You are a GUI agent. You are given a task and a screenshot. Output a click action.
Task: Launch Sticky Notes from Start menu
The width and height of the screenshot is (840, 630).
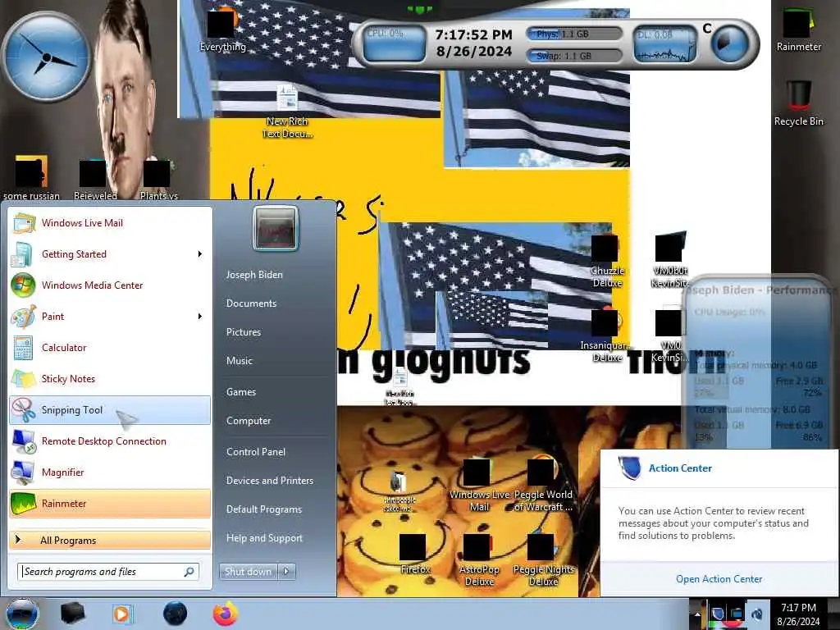pos(110,379)
